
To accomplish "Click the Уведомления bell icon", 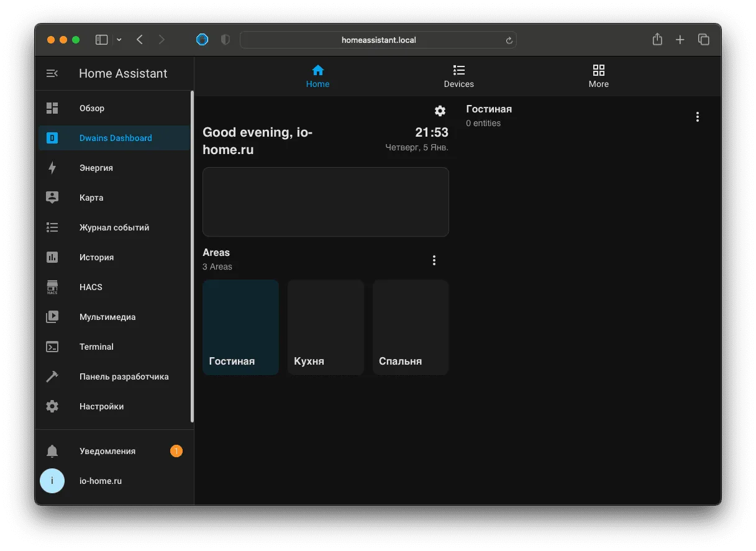I will coord(52,451).
